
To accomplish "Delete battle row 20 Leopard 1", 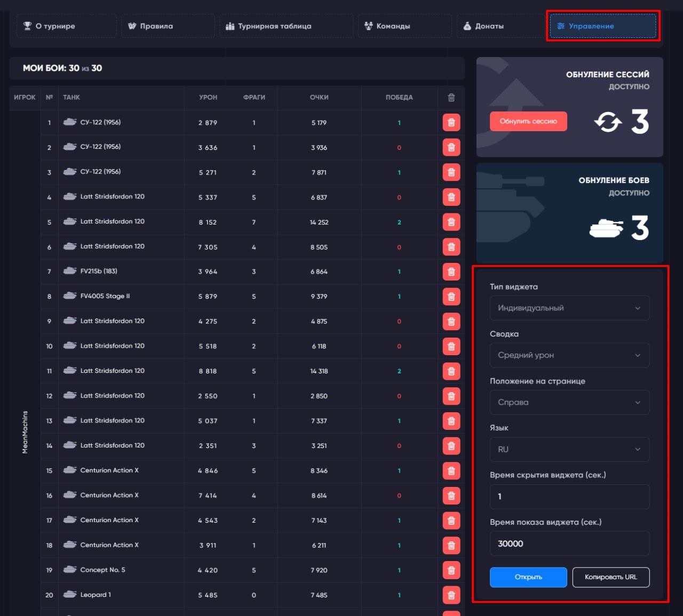I will 451,595.
